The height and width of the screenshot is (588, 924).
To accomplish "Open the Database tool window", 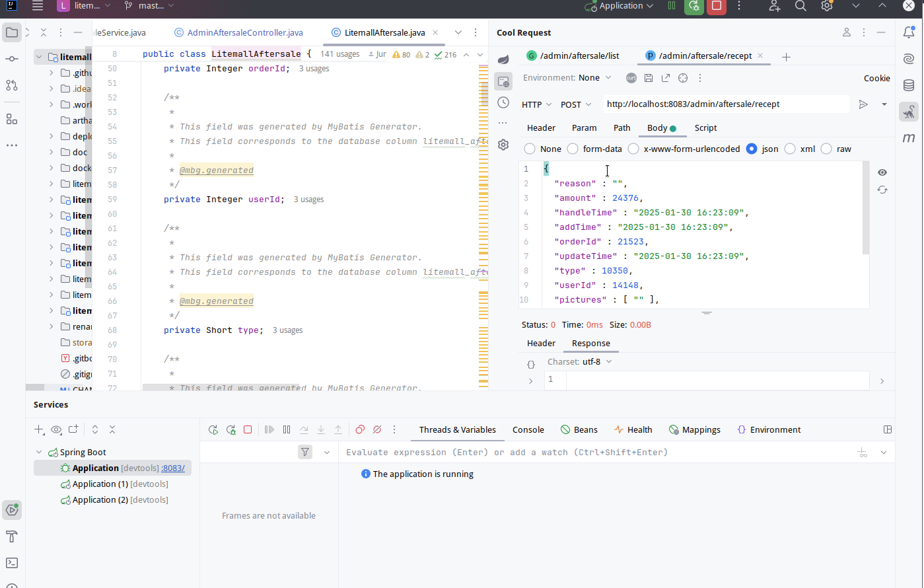I will point(909,85).
